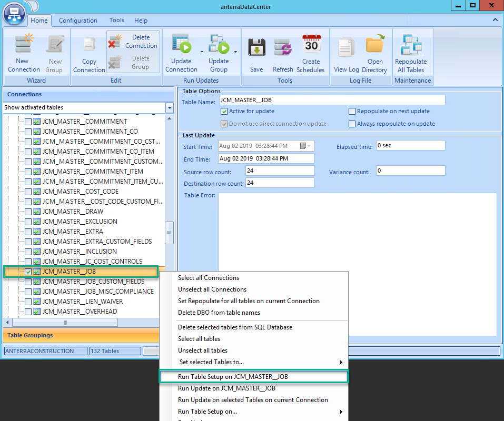Click the 132 Tables status bar entry
This screenshot has width=504, height=421.
(x=115, y=351)
